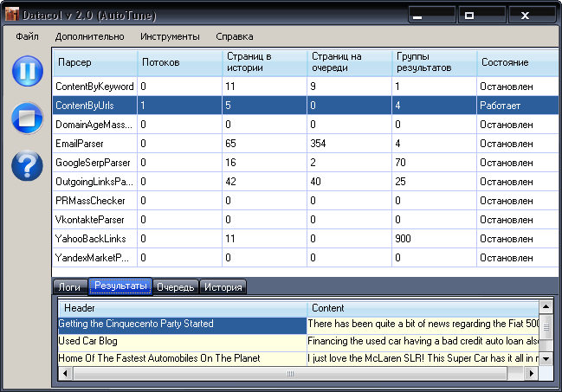The height and width of the screenshot is (392, 562).
Task: Open the Файл menu
Action: [x=27, y=36]
